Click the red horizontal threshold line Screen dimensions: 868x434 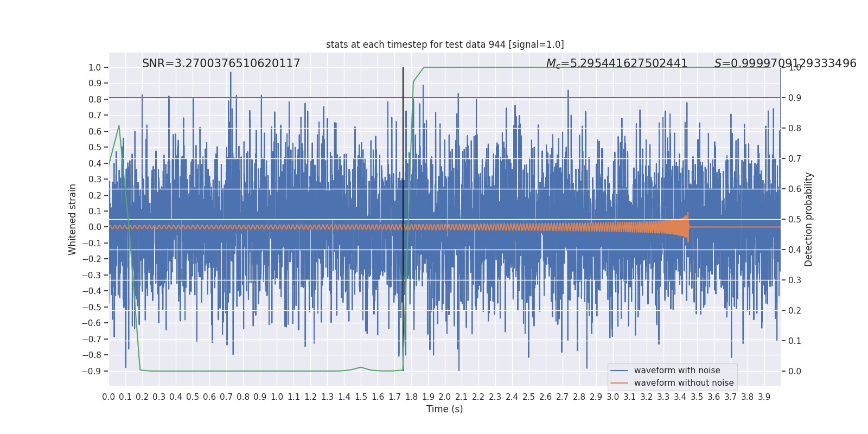pyautogui.click(x=445, y=98)
